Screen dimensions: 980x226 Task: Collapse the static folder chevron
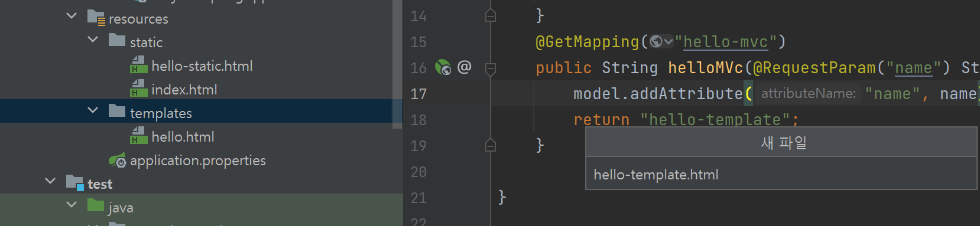pos(93,40)
